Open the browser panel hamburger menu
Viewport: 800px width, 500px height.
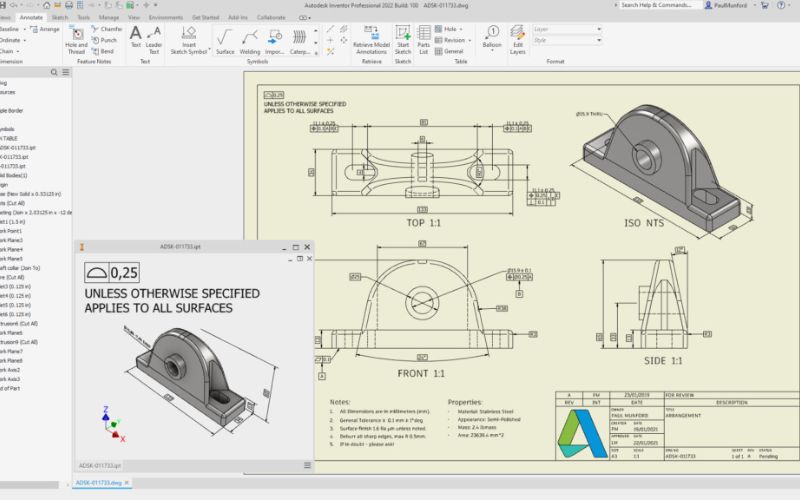tap(66, 72)
